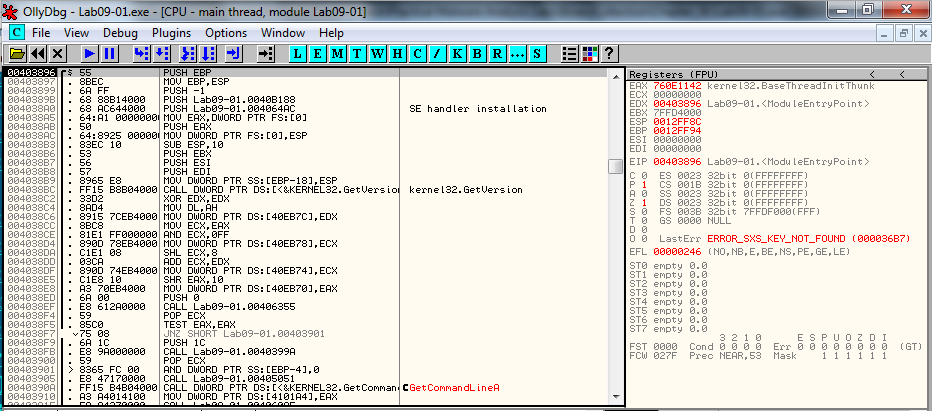Select EDX register value 00403896
The width and height of the screenshot is (932, 411).
678,103
